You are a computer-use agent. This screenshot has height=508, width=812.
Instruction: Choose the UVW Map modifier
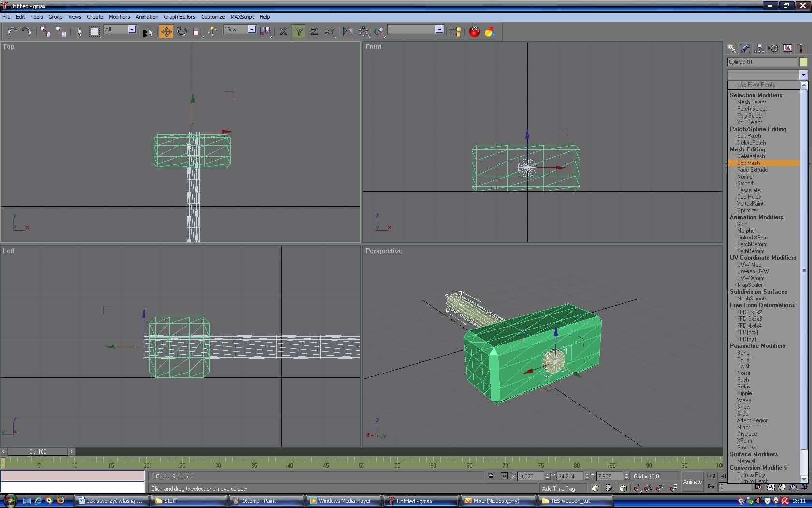point(749,265)
